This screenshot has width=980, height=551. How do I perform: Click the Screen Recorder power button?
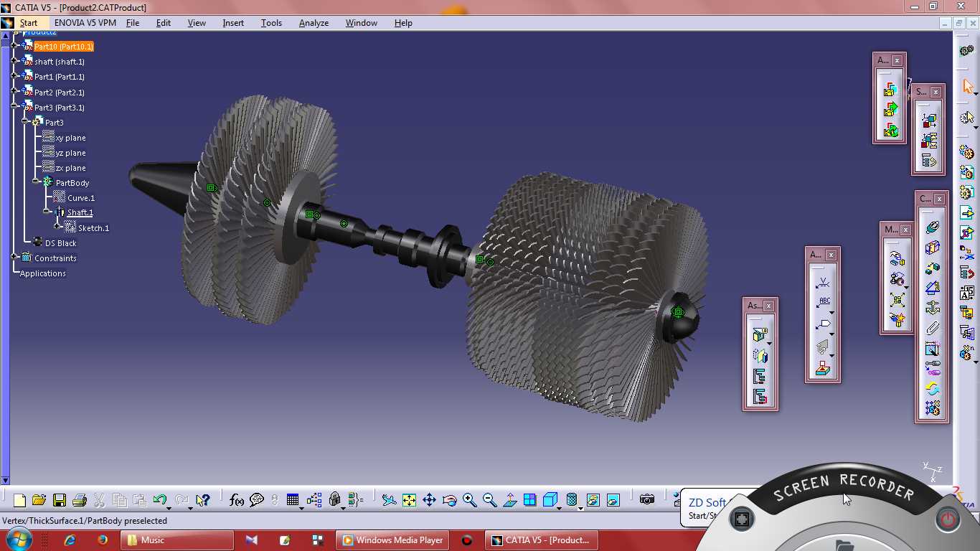coord(948,519)
